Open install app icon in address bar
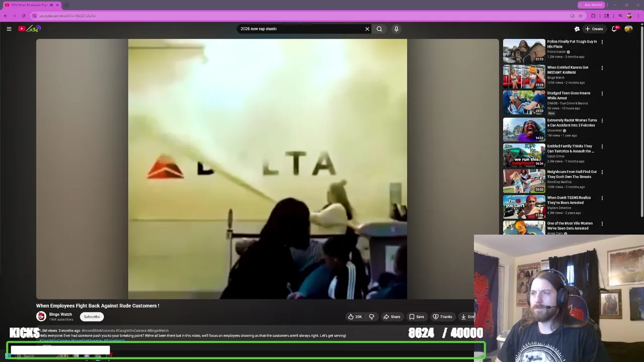 coord(572,16)
